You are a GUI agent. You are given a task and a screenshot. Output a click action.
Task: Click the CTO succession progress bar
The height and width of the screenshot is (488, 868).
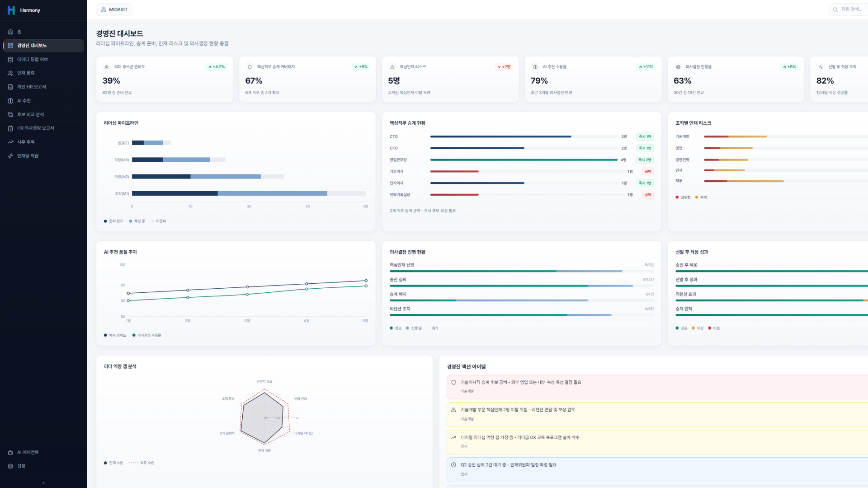click(x=524, y=136)
